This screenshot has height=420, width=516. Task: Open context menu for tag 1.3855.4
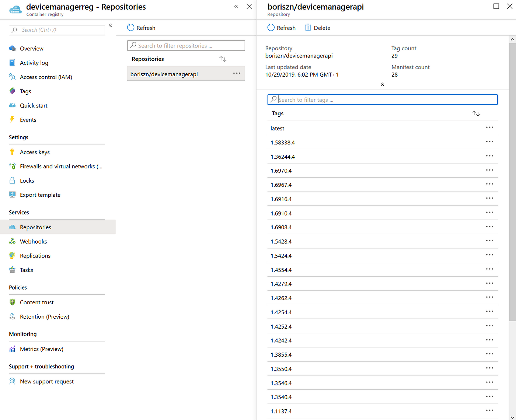tap(489, 354)
